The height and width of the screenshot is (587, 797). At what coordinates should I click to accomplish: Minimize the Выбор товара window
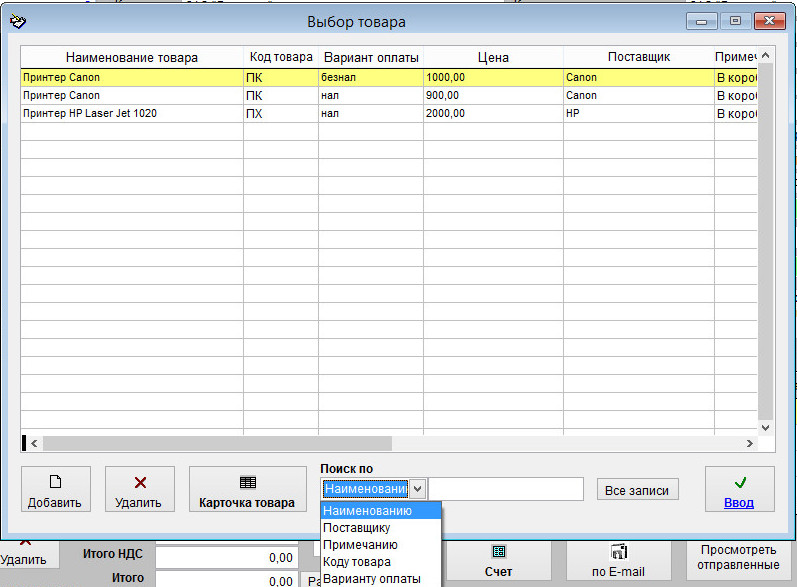click(x=701, y=21)
